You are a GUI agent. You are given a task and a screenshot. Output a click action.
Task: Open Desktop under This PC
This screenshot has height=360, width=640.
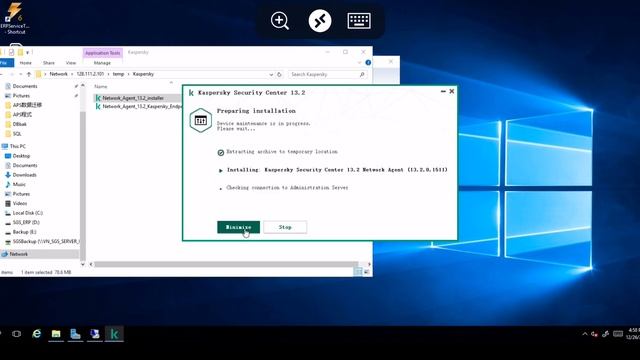coord(21,156)
